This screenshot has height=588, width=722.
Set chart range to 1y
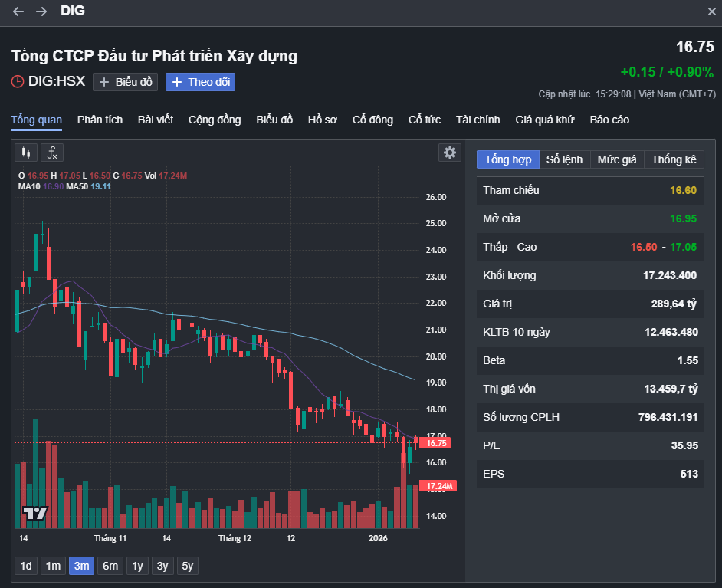(x=138, y=566)
